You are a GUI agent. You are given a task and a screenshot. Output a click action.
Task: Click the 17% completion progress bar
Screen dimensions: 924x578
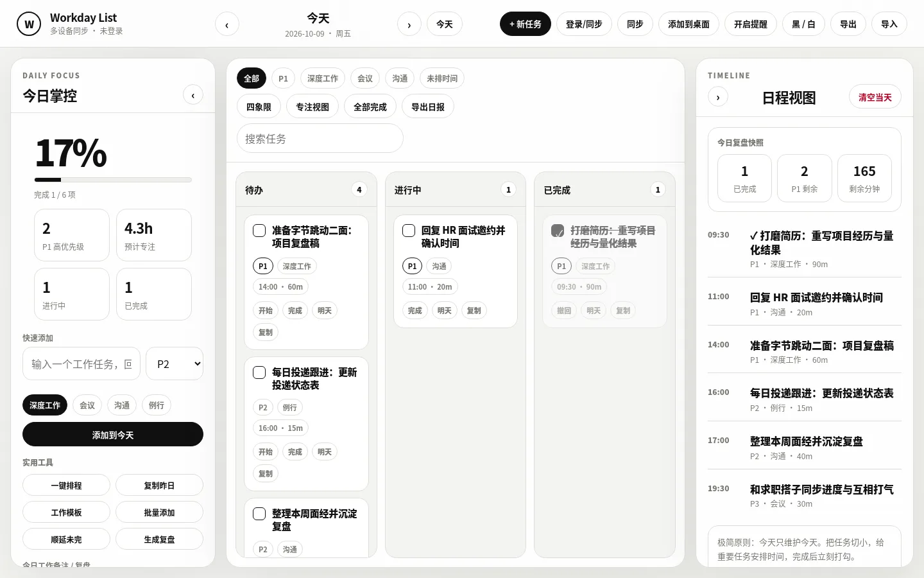[x=113, y=180]
